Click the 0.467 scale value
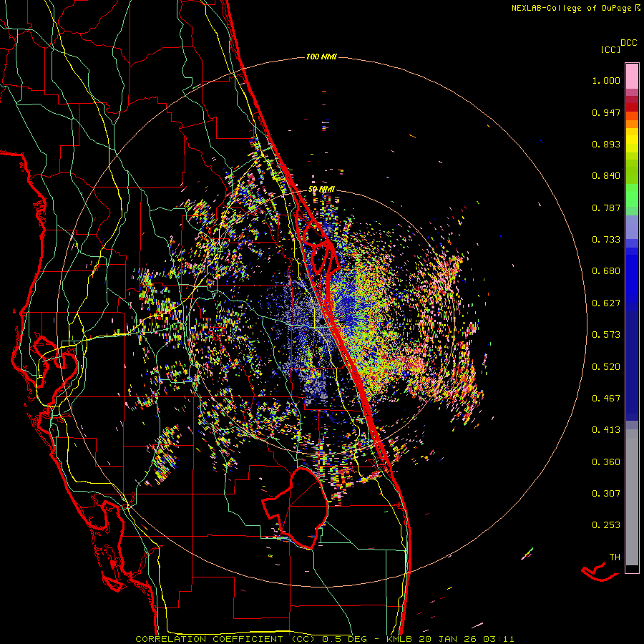644x644 pixels. [606, 399]
